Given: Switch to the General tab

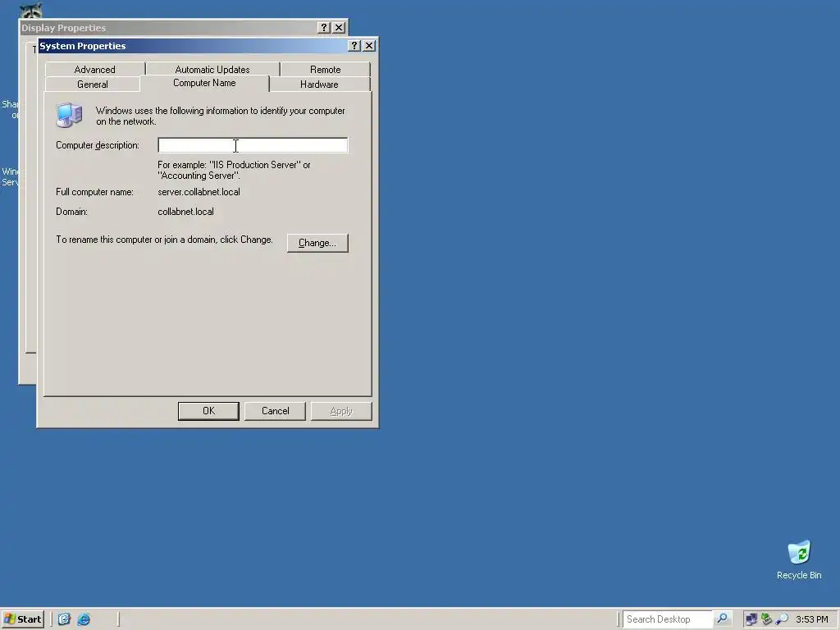Looking at the screenshot, I should click(93, 84).
